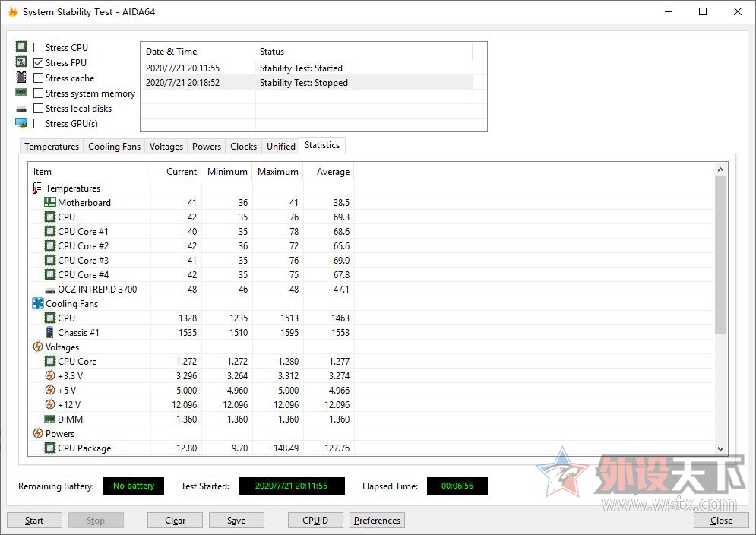Image resolution: width=756 pixels, height=535 pixels.
Task: Enable the Stress cache checkbox
Action: [x=39, y=78]
